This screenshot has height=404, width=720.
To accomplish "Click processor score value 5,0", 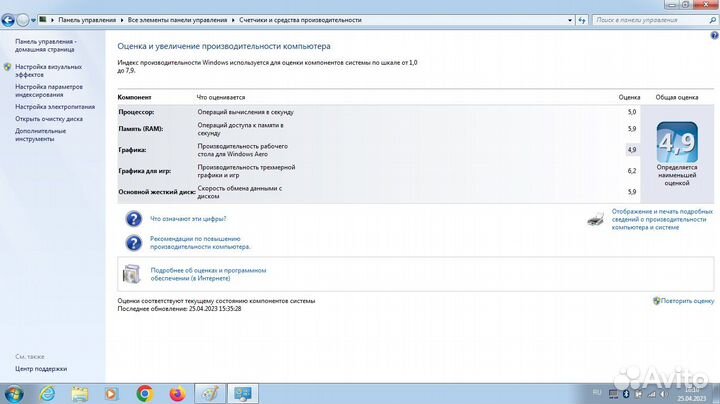I will (x=632, y=112).
